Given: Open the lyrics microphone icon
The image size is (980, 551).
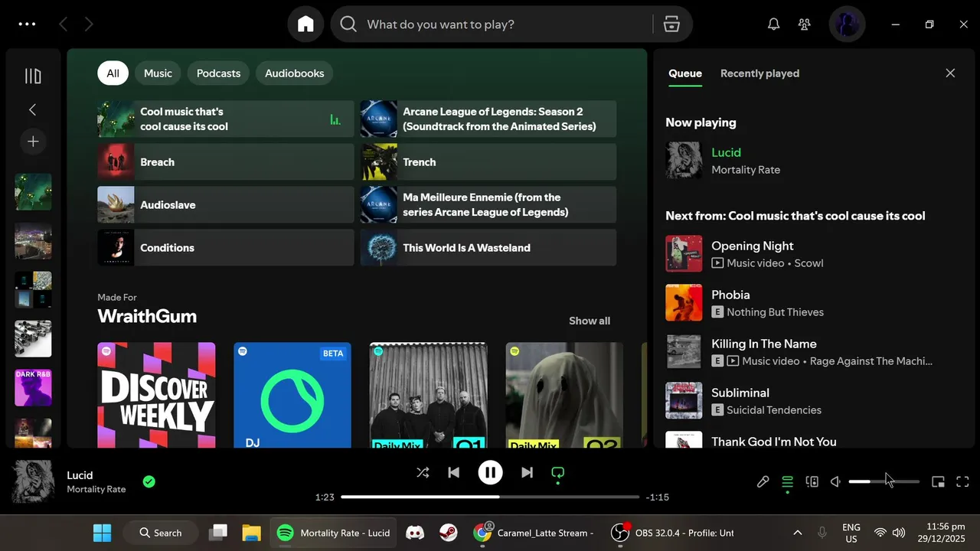Looking at the screenshot, I should [763, 481].
